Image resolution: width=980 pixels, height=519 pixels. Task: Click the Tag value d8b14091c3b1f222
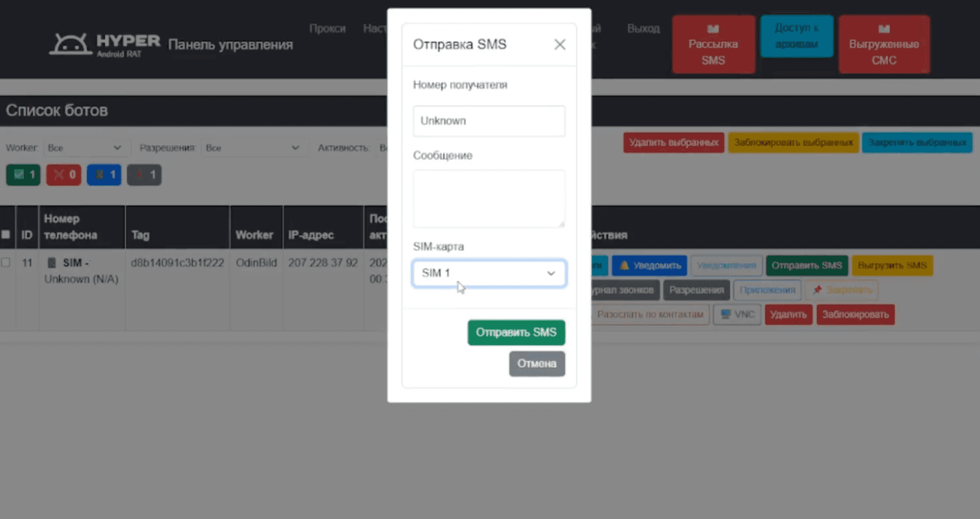click(x=177, y=263)
